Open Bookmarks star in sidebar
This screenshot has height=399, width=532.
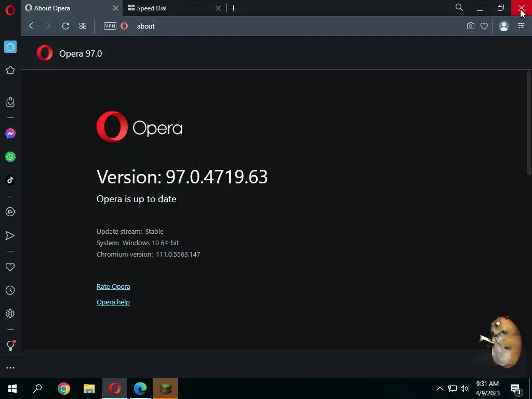[10, 70]
